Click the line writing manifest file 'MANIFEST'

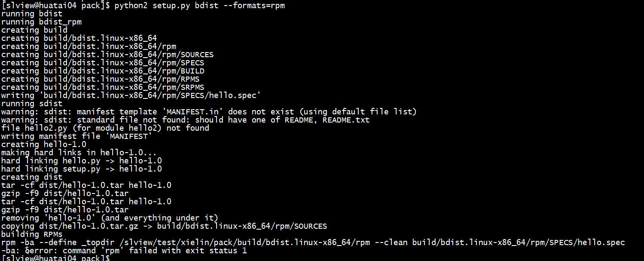click(x=76, y=136)
